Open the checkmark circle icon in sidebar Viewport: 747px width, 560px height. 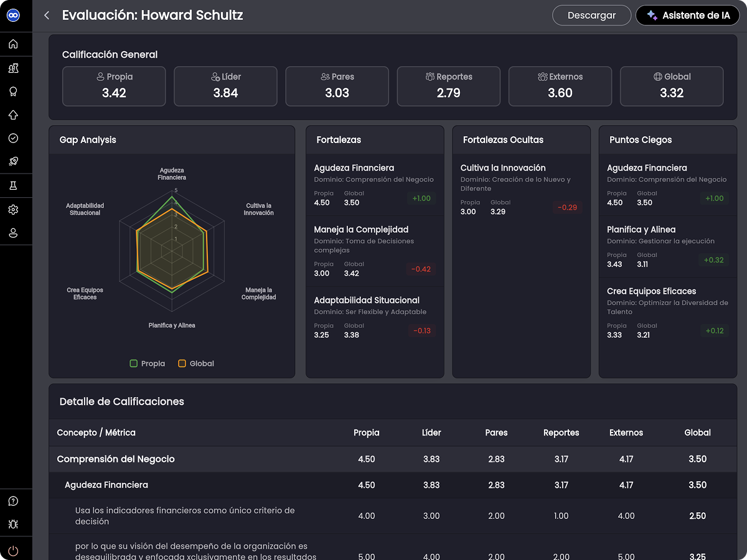point(13,138)
